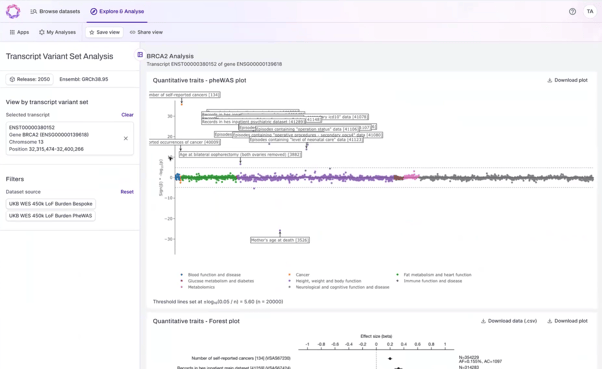602x369 pixels.
Task: Click the Apps grid icon
Action: click(12, 32)
